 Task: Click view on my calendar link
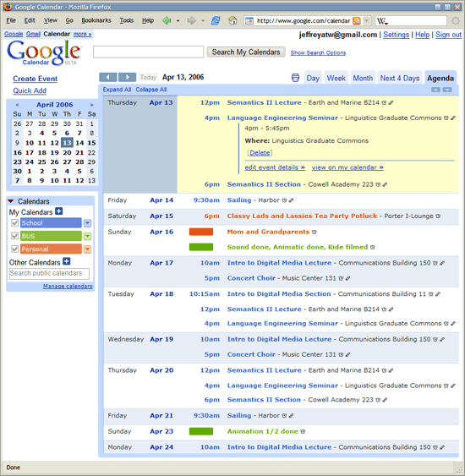tap(347, 167)
